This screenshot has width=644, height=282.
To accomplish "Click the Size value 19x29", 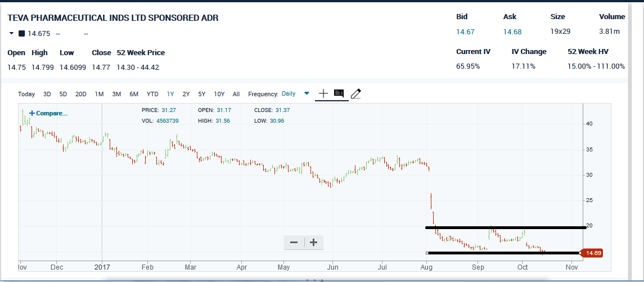I will [561, 32].
